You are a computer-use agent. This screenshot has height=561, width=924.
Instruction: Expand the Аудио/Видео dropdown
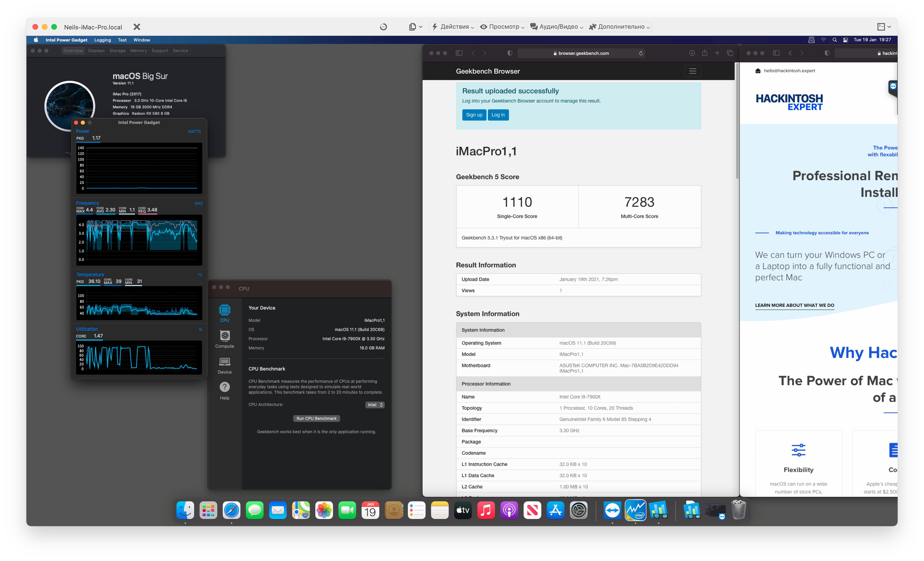pyautogui.click(x=557, y=27)
